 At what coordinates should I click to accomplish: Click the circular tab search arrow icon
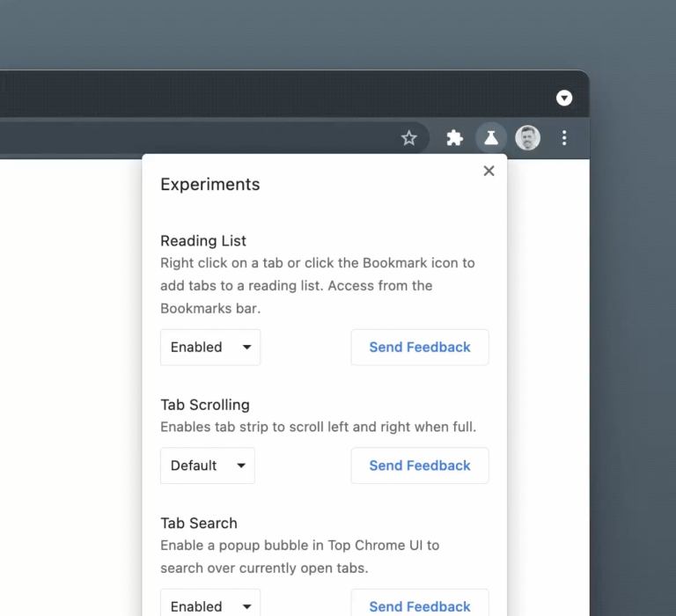point(564,98)
